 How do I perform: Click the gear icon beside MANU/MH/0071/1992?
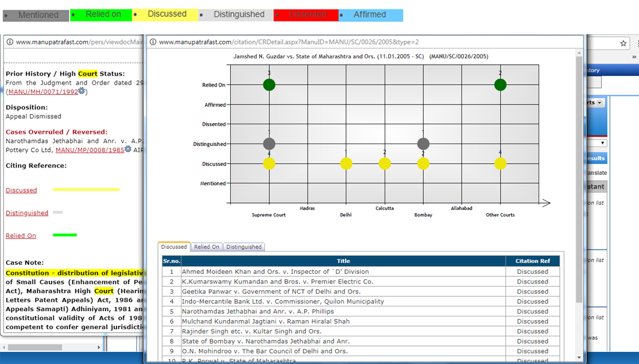(x=82, y=91)
